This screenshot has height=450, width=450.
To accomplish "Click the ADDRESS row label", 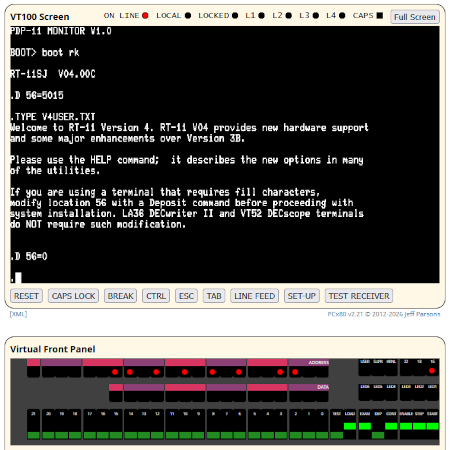I will click(x=319, y=362).
